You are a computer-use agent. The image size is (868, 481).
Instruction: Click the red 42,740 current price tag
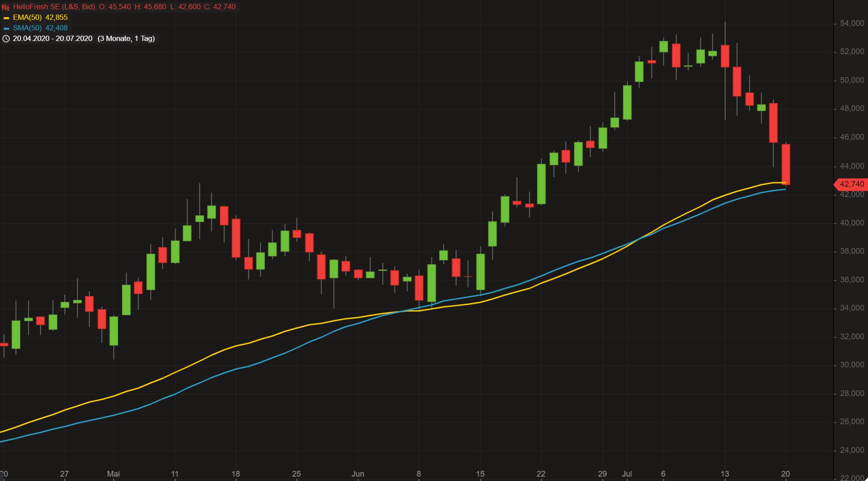click(851, 184)
